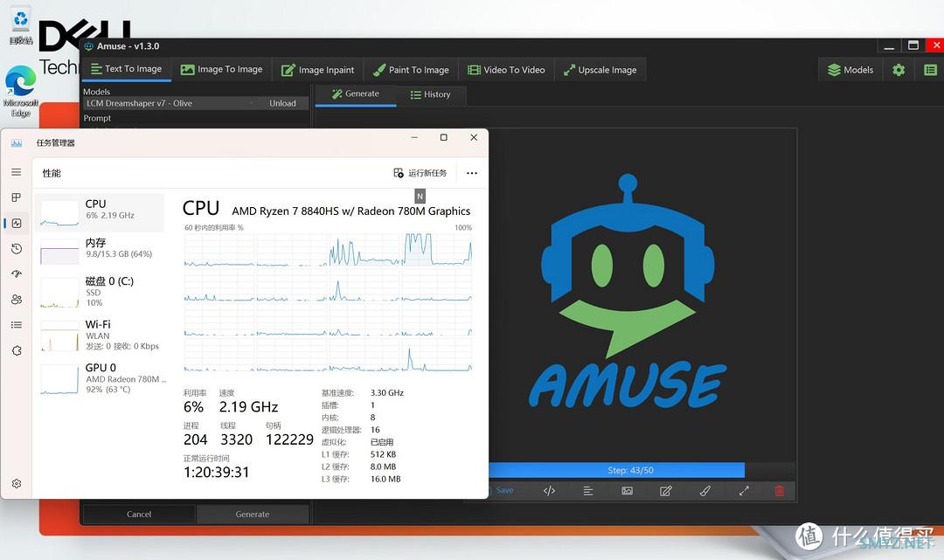Click the 204 processes count

click(196, 439)
